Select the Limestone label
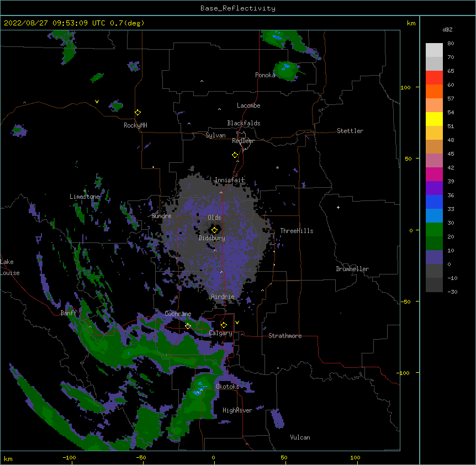 click(84, 197)
